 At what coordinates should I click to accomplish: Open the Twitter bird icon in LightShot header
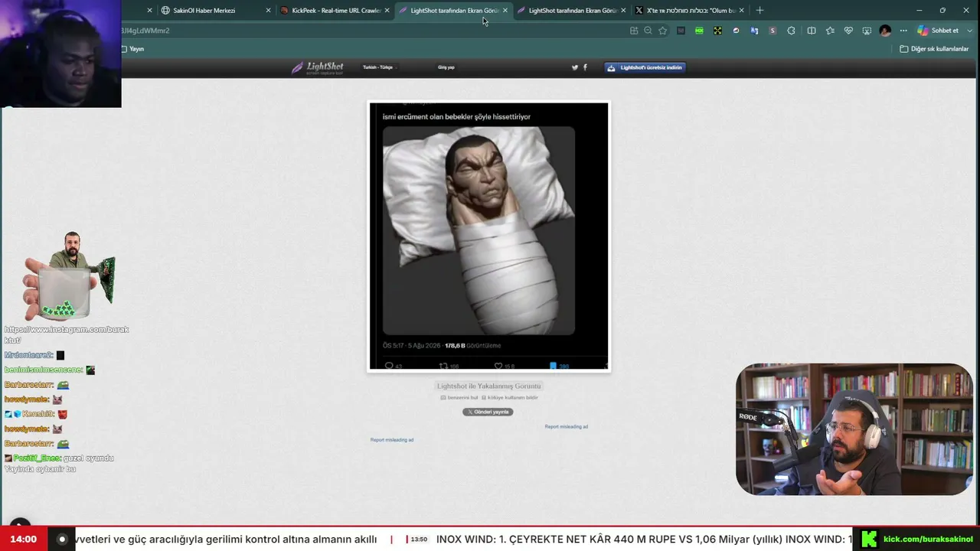[x=575, y=67]
